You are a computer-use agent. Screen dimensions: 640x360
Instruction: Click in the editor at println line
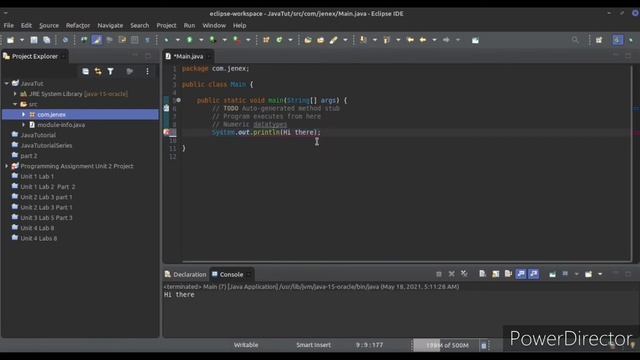point(266,132)
